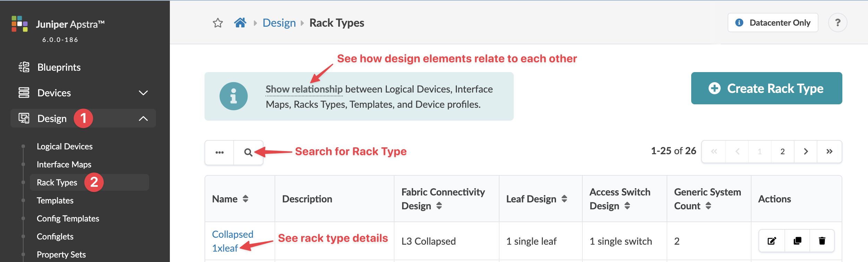
Task: Open the help question mark button
Action: (837, 23)
